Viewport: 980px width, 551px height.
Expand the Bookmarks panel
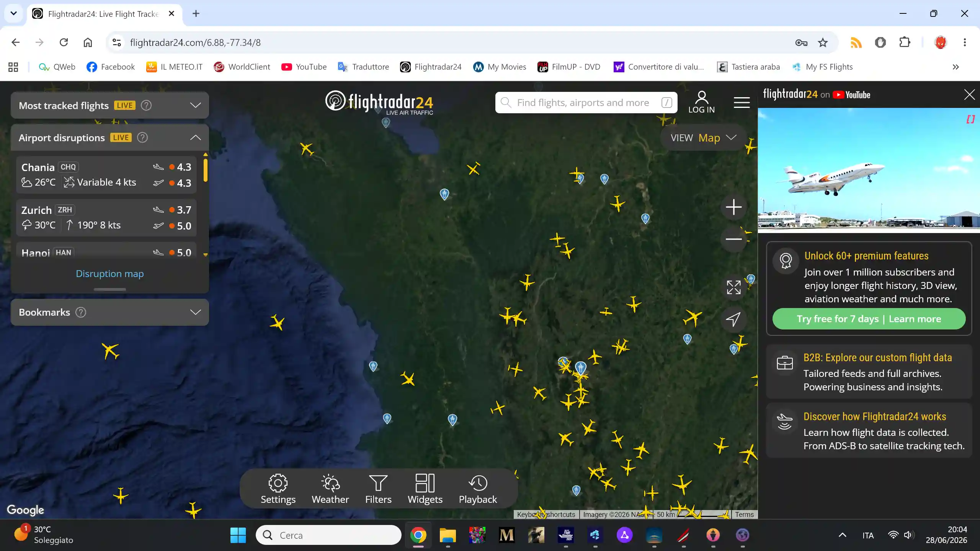(x=195, y=312)
